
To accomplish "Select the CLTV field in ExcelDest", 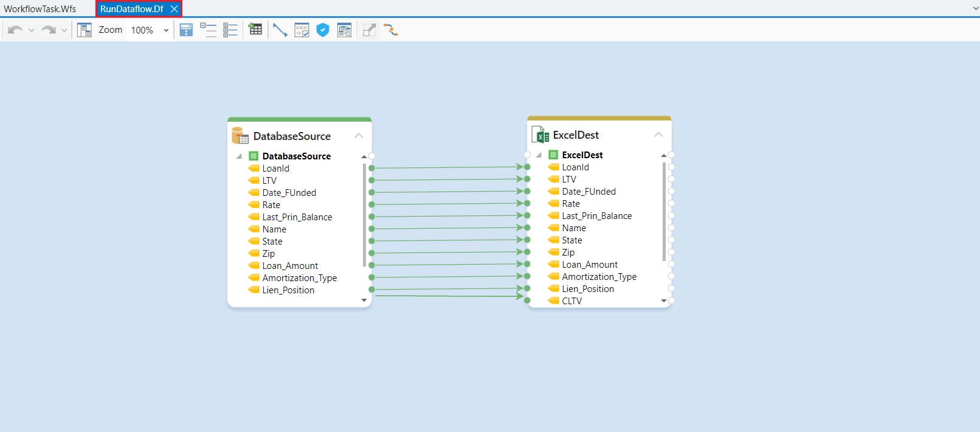I will click(x=571, y=301).
